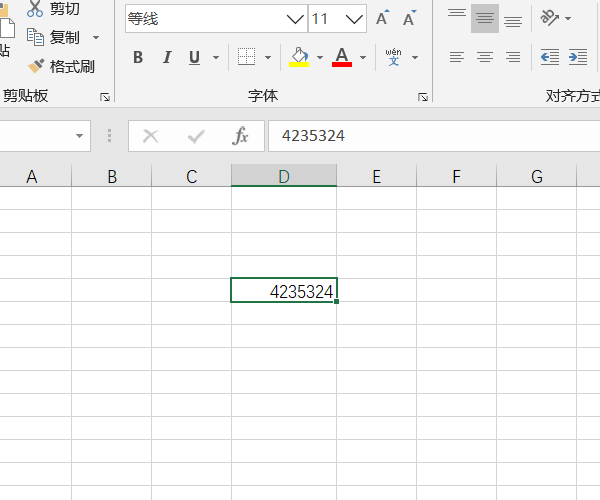Center cell text horizontally
Viewport: 600px width, 500px height.
[x=485, y=57]
